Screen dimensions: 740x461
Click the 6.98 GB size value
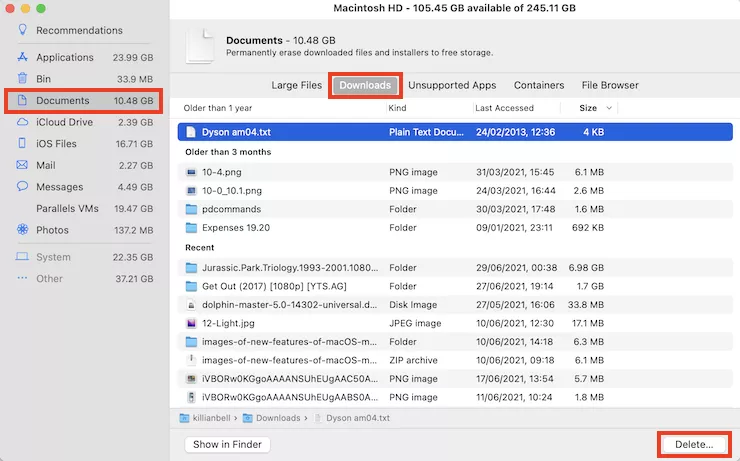[586, 268]
